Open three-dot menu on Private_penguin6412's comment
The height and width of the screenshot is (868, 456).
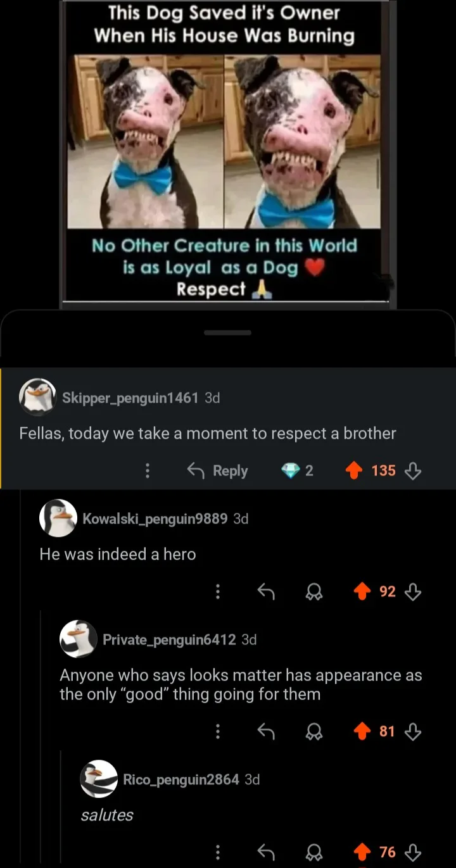point(218,731)
